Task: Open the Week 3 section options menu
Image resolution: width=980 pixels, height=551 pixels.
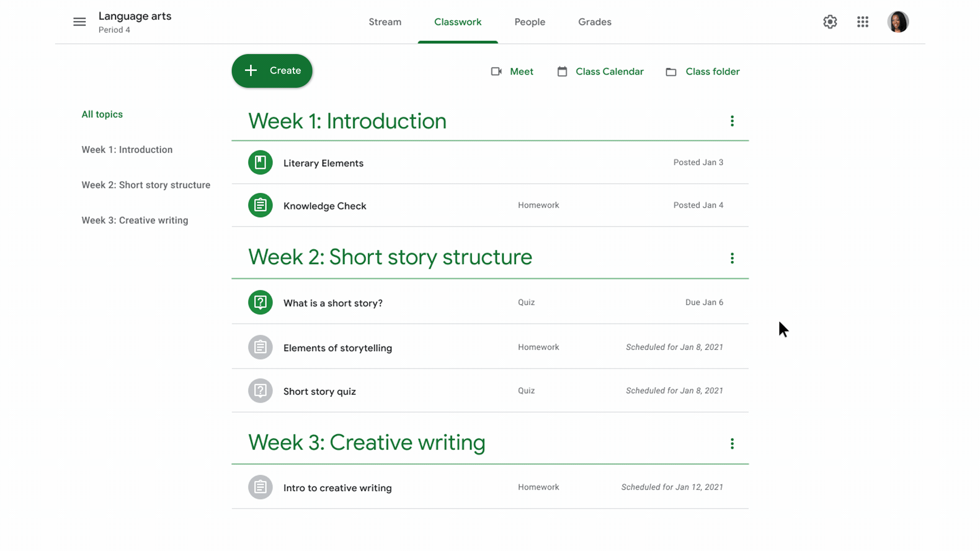Action: [x=731, y=443]
